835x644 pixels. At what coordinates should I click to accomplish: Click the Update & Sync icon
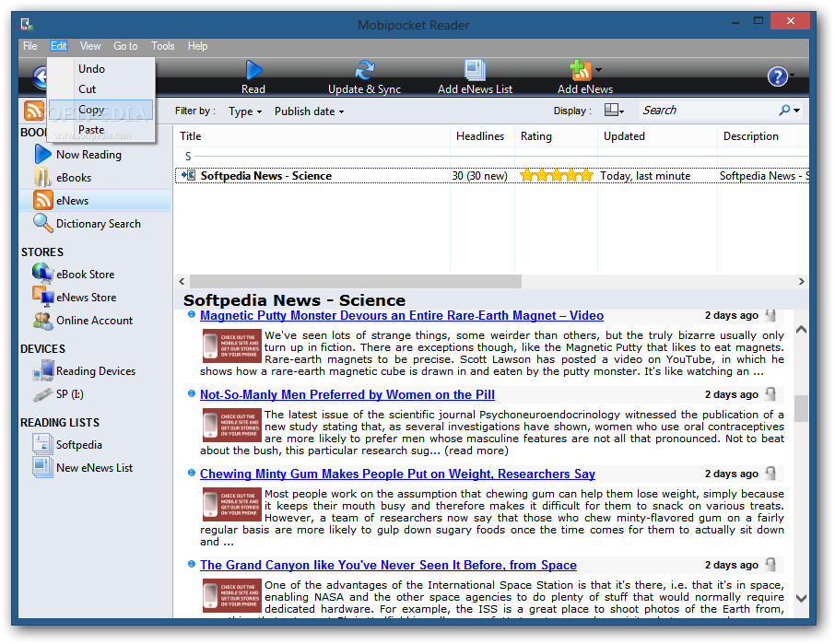(x=365, y=70)
